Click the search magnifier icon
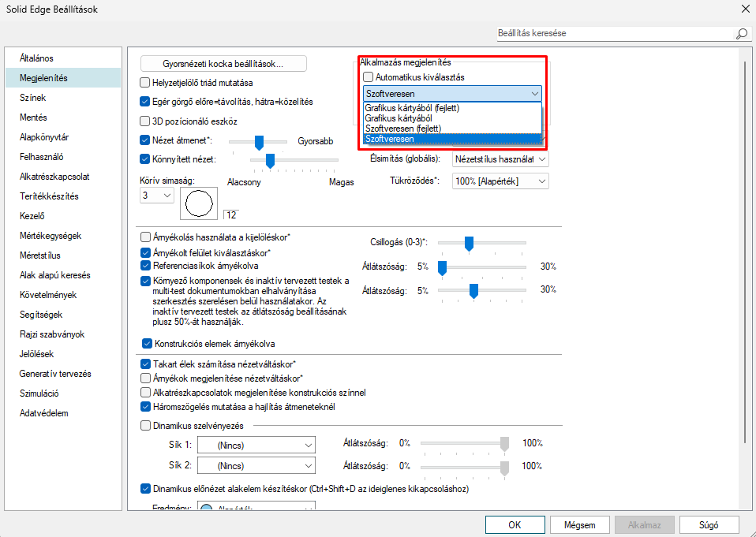This screenshot has height=537, width=756. click(741, 34)
